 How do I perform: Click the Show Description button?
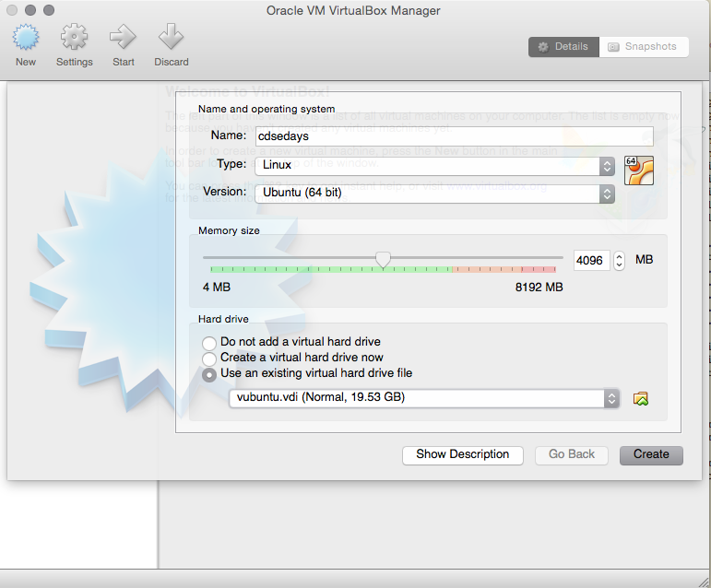(462, 454)
